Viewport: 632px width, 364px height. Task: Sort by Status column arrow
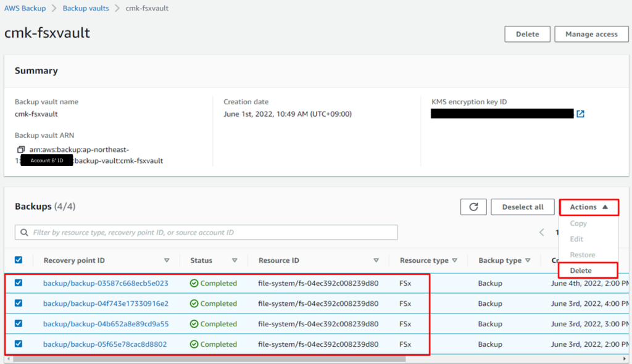click(235, 260)
